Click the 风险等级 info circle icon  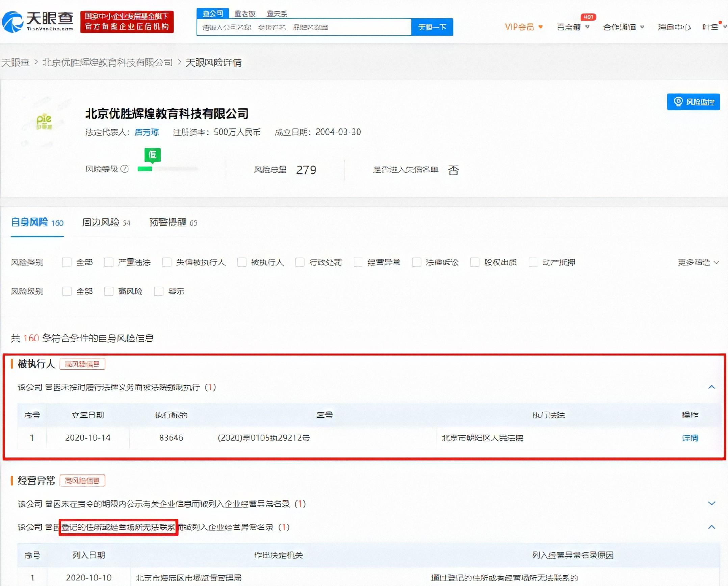pos(125,169)
